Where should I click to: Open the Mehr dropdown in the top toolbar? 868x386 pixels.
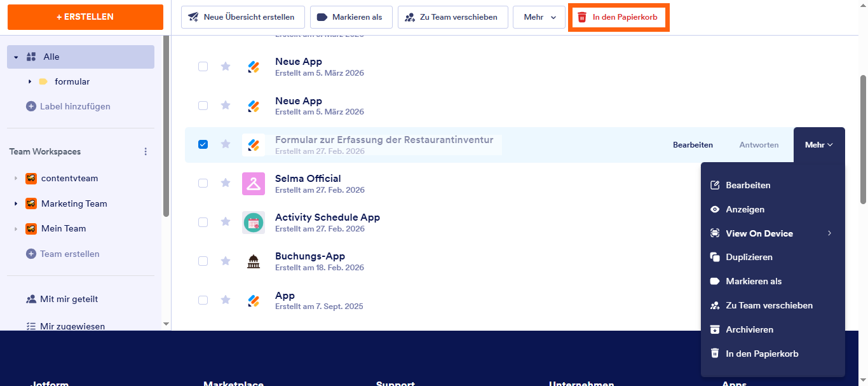click(x=539, y=17)
